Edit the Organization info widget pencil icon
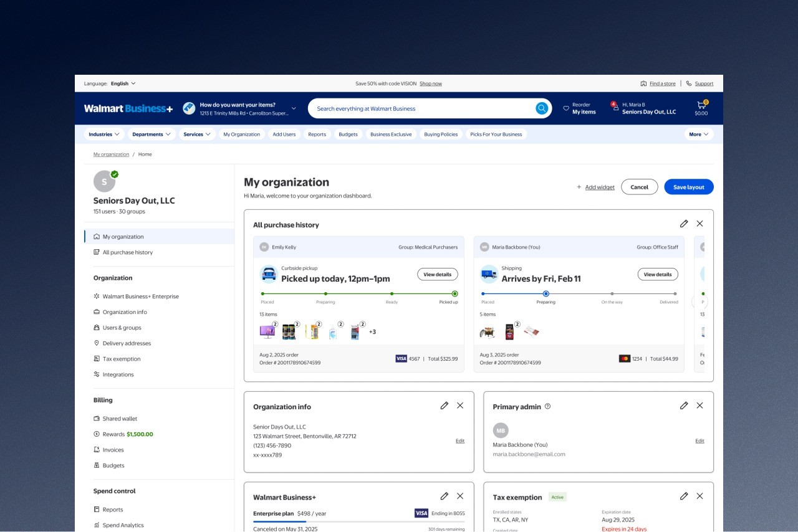 click(445, 406)
